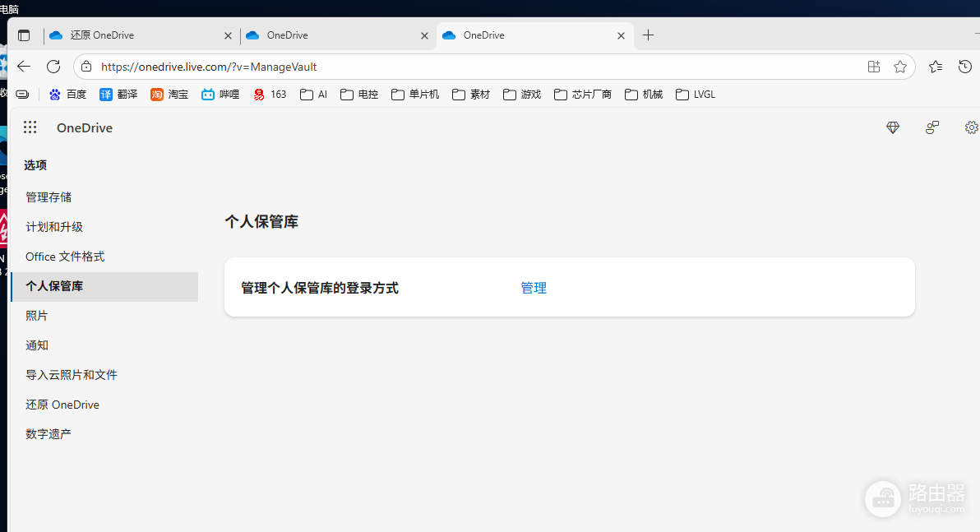Screen dimensions: 980x532
Task: Open the tab actions menu icon
Action: 24,35
